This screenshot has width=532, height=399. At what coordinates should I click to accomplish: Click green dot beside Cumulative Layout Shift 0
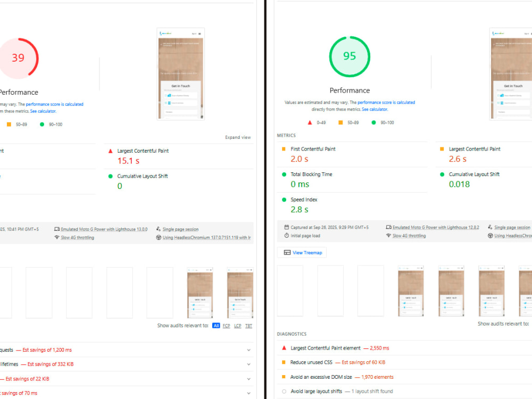(x=110, y=176)
